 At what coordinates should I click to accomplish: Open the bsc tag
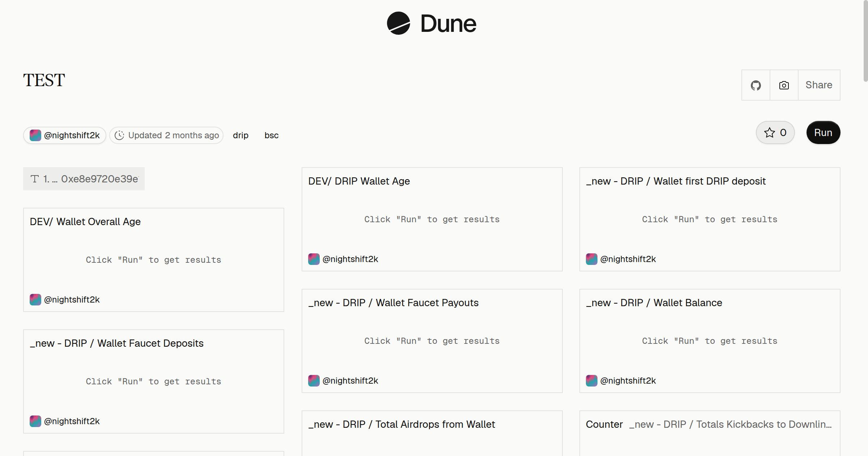[271, 135]
